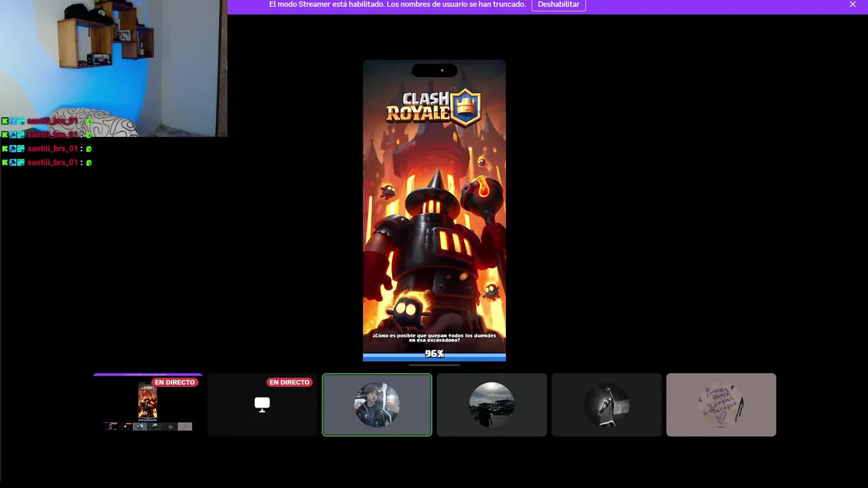Dismiss the purple Streamer mode banner
Image resolution: width=868 pixels, height=488 pixels.
tap(852, 5)
